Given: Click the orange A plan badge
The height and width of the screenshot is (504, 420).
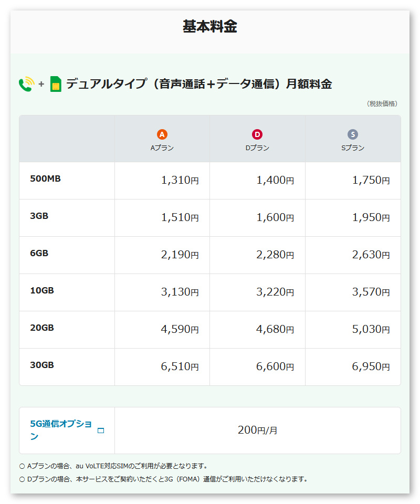Looking at the screenshot, I should coord(162,134).
